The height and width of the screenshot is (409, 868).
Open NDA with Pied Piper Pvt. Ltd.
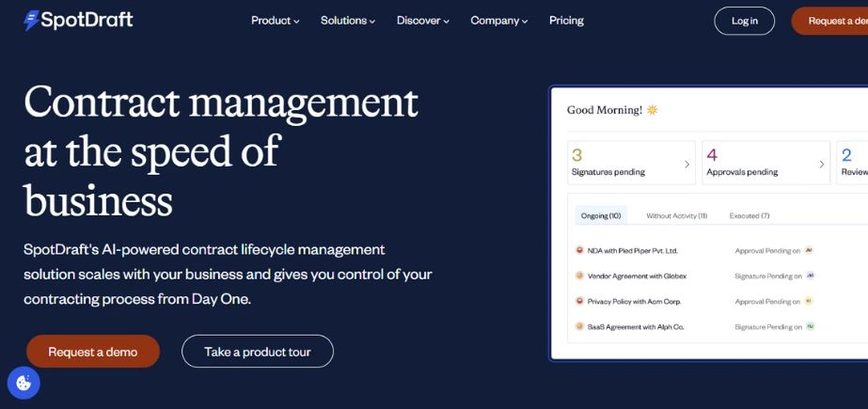(632, 251)
